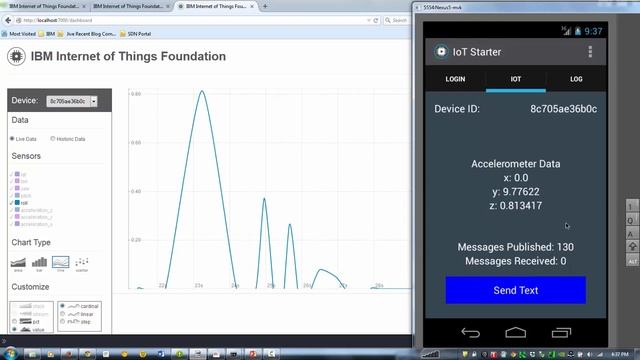Image resolution: width=640 pixels, height=360 pixels.
Task: Select the pct scaling radio option
Action: tap(15, 322)
